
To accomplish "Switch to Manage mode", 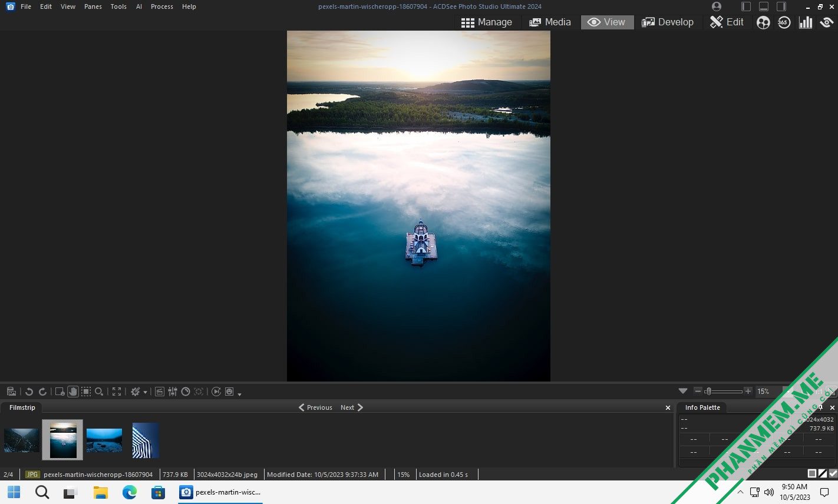I will [x=487, y=22].
